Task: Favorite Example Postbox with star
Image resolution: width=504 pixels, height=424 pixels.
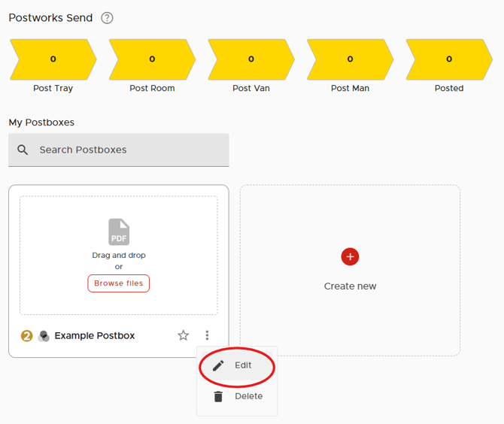Action: 183,336
